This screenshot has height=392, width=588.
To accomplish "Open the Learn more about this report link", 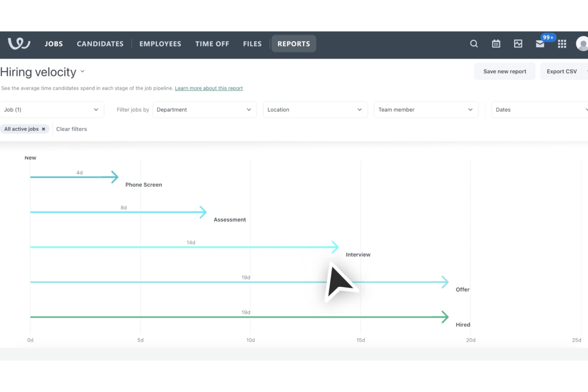I will pos(209,88).
